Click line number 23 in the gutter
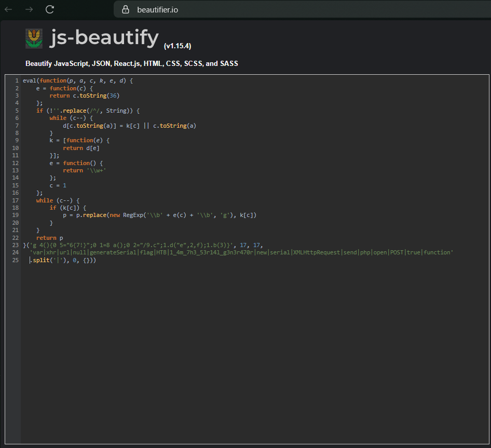The height and width of the screenshot is (448, 491). coord(15,245)
